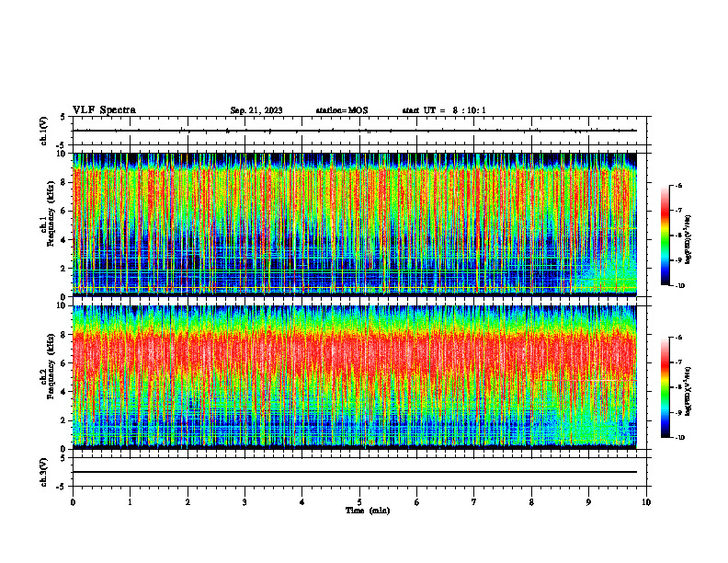Click the "-10" label on ch.1 color bar
The image size is (728, 563).
pyautogui.click(x=679, y=286)
